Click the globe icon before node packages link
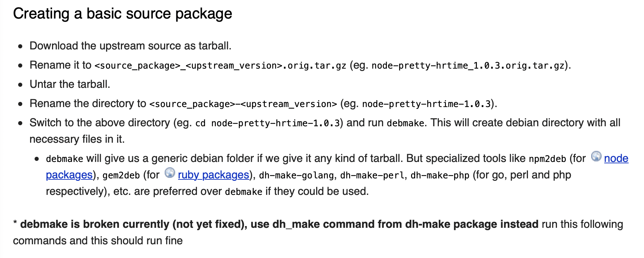The image size is (644, 258). click(x=596, y=156)
